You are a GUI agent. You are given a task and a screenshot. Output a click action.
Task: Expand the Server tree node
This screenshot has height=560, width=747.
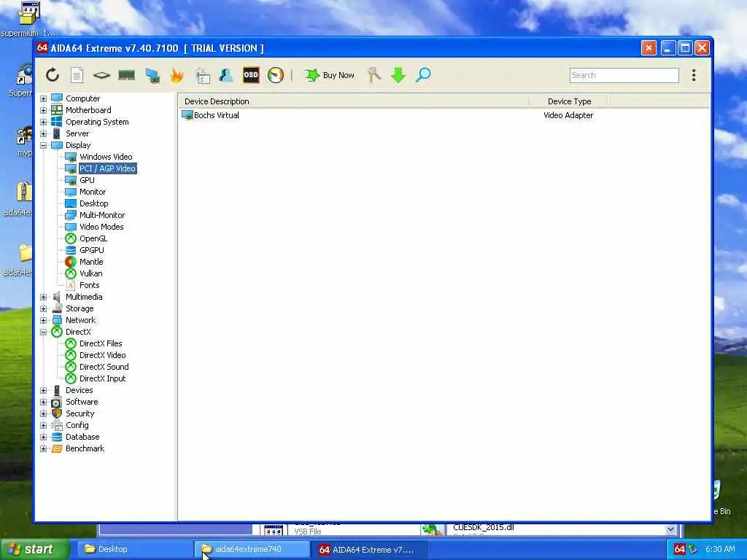[43, 133]
